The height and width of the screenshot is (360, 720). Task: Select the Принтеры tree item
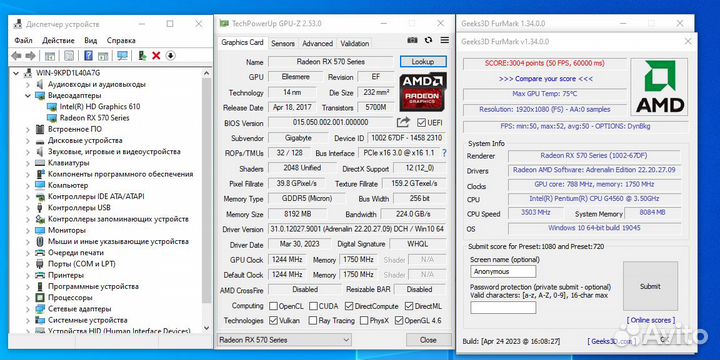point(66,275)
